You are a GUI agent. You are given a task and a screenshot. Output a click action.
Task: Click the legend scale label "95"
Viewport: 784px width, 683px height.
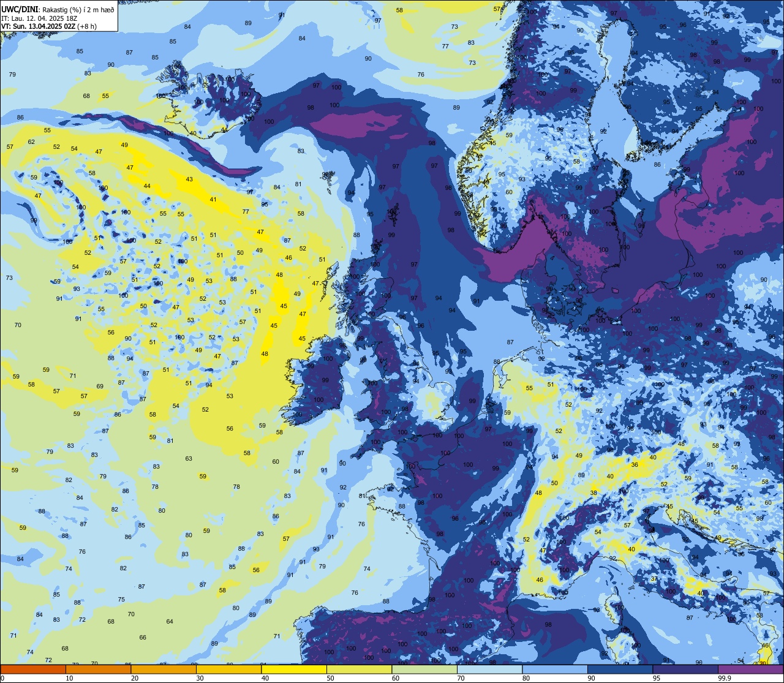click(657, 678)
